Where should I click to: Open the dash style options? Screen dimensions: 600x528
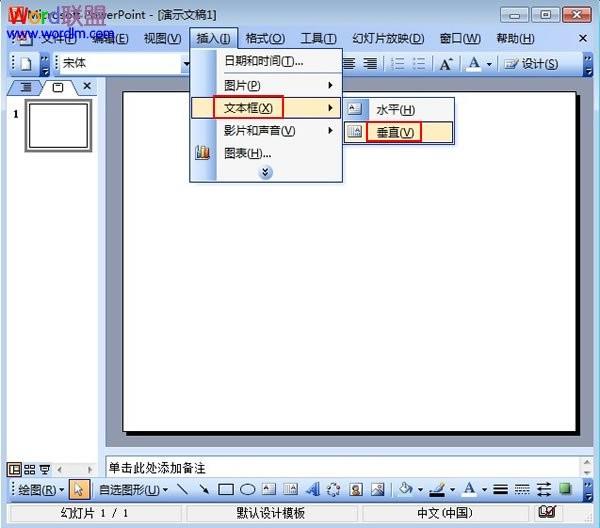click(522, 489)
